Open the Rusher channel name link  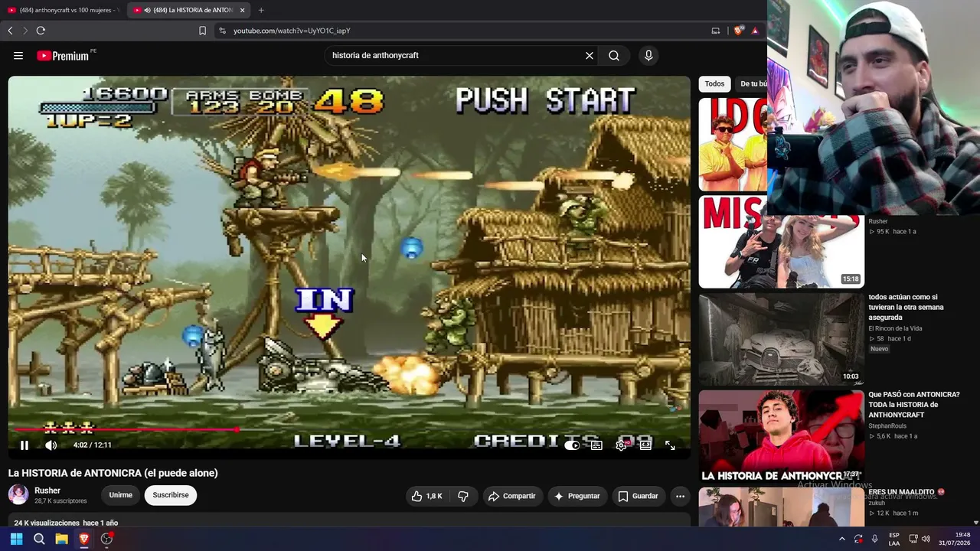click(47, 491)
